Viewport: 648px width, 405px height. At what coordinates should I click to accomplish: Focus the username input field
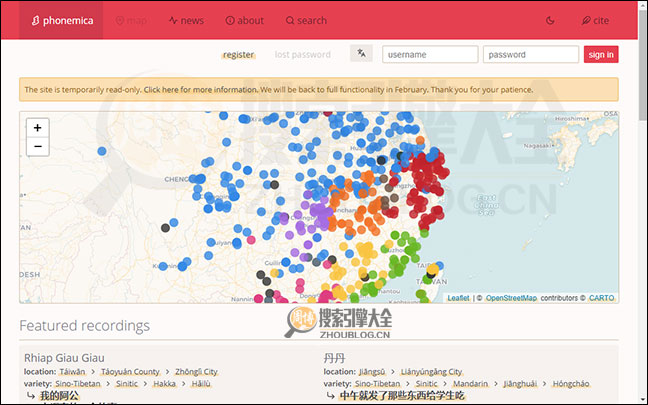click(x=428, y=54)
